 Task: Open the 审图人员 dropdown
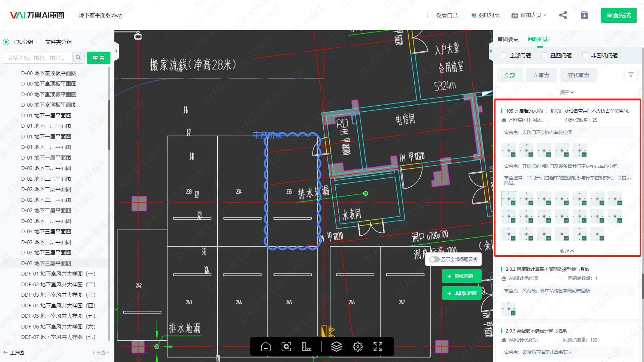(x=529, y=15)
